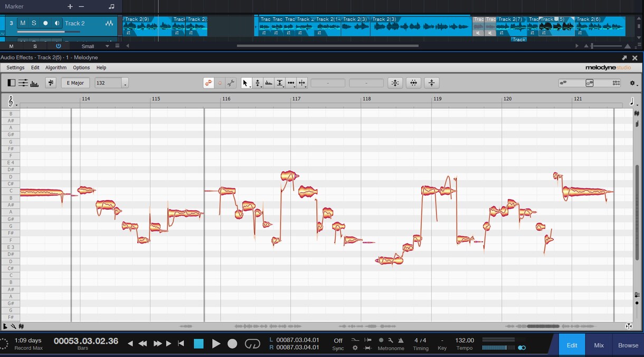The image size is (644, 357).
Task: Toggle the blue power button under track list
Action: coord(59,46)
